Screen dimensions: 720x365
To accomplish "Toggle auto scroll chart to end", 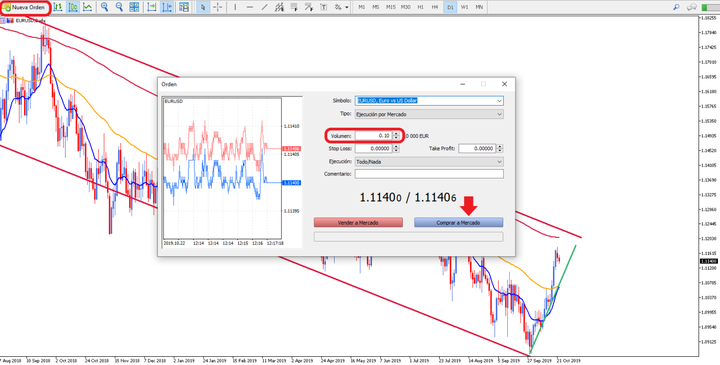I will (x=152, y=7).
